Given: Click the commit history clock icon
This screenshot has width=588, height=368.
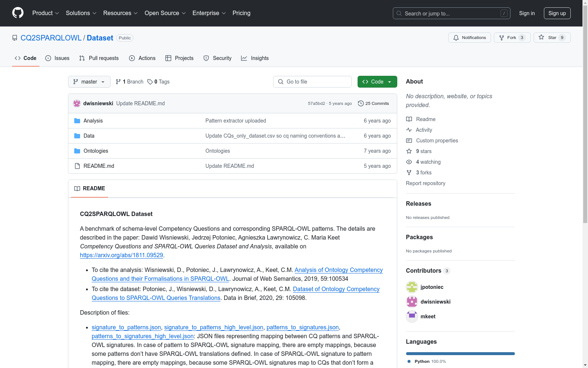Looking at the screenshot, I should tap(361, 103).
